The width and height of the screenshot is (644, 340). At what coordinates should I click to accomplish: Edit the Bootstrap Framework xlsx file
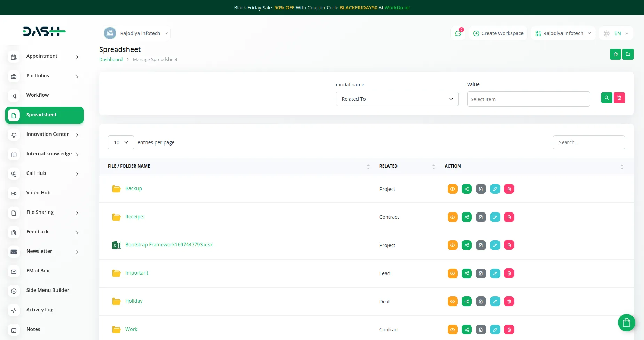click(495, 245)
